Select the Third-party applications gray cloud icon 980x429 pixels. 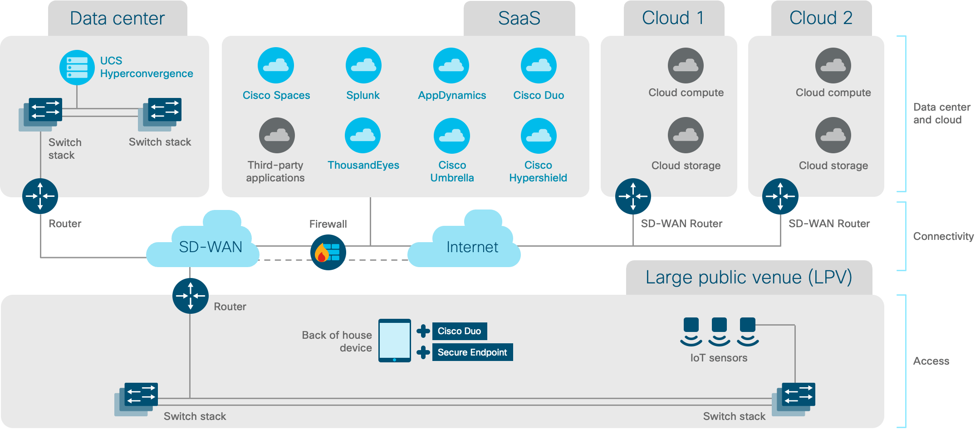click(277, 135)
